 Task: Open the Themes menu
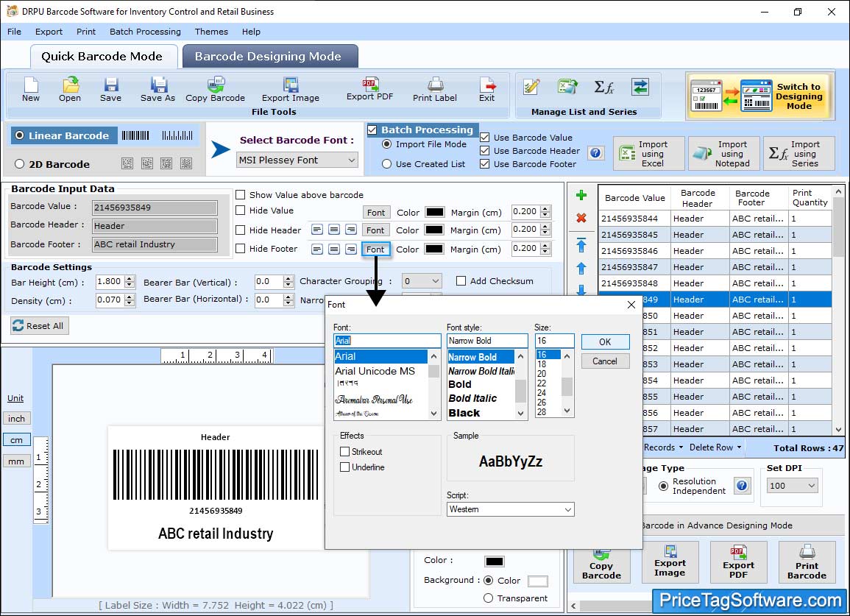point(211,32)
